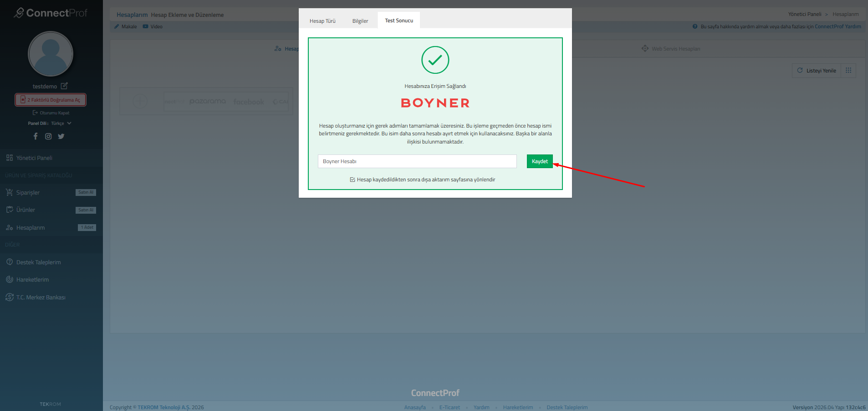The height and width of the screenshot is (411, 868).
Task: Click the help question mark icon
Action: [x=695, y=26]
